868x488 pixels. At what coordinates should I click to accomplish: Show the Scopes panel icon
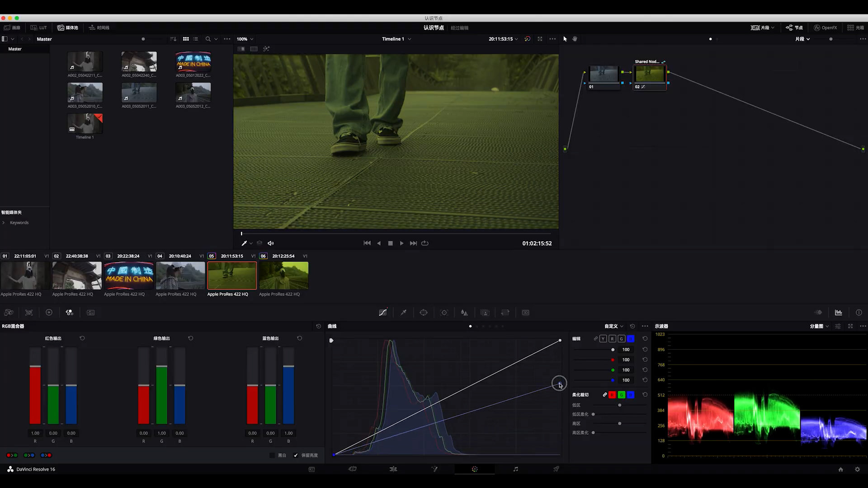(839, 313)
